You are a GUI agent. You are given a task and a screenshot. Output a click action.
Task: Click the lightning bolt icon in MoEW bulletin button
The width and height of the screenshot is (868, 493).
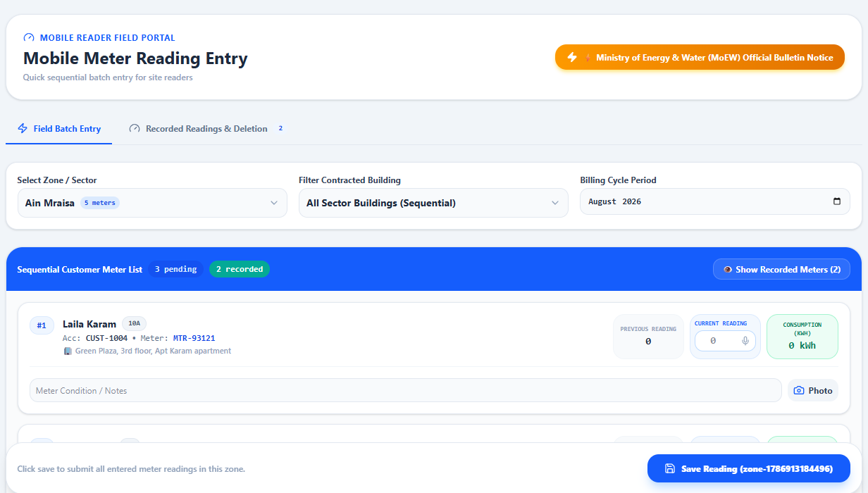tap(572, 58)
